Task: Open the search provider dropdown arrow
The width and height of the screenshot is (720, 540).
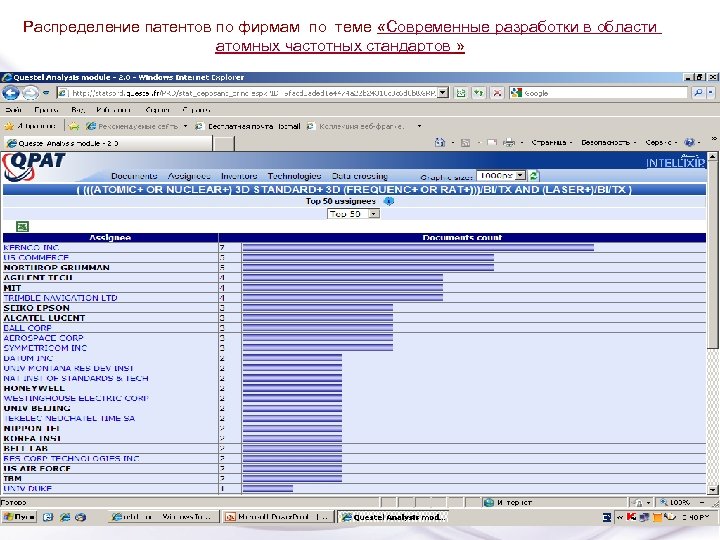Action: coord(710,93)
